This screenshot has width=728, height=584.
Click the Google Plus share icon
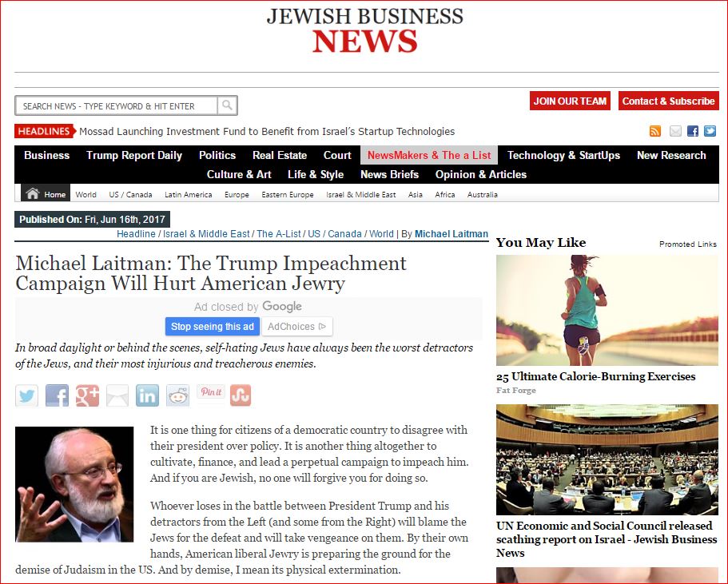[87, 395]
